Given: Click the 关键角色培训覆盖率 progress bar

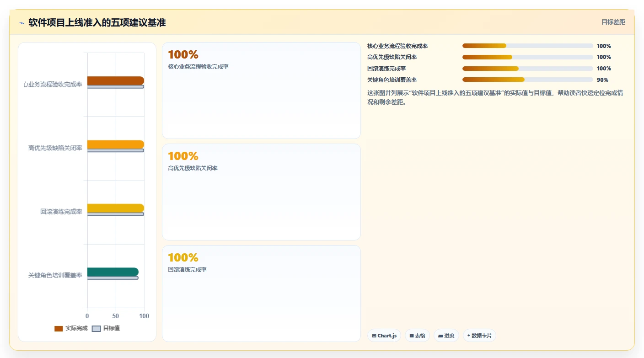Looking at the screenshot, I should pyautogui.click(x=528, y=80).
